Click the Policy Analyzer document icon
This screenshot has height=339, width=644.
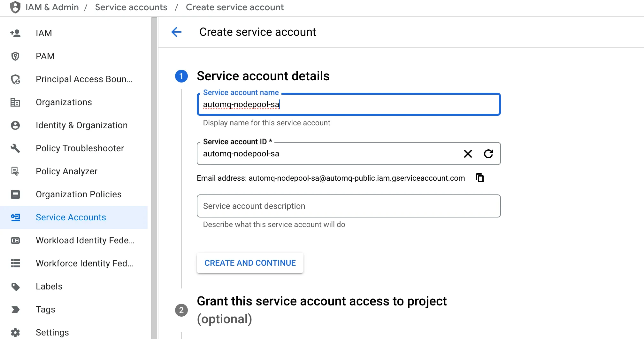click(15, 171)
